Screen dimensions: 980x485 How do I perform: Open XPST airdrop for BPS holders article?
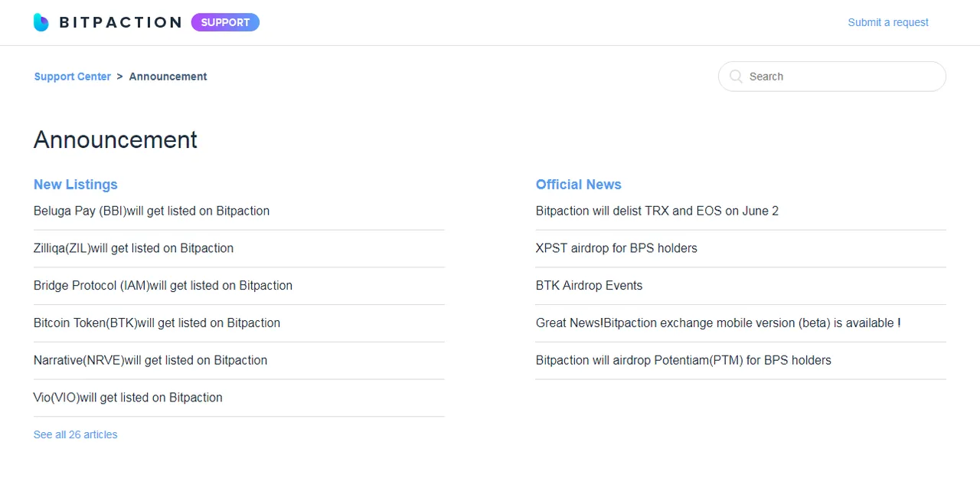(616, 248)
